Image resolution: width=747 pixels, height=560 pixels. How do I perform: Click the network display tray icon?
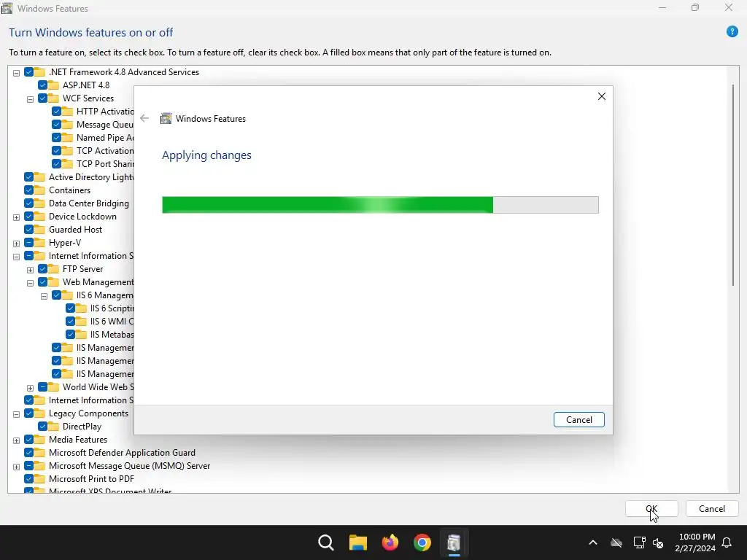point(639,542)
